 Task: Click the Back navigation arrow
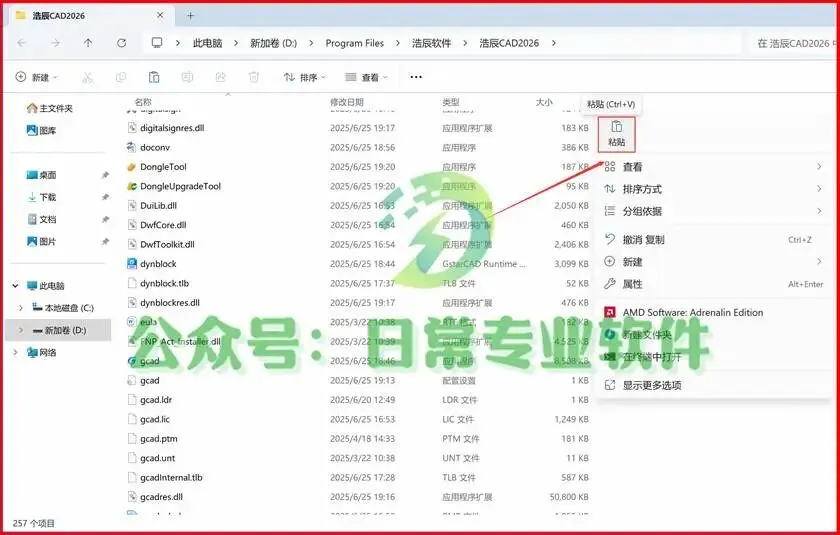pos(21,43)
